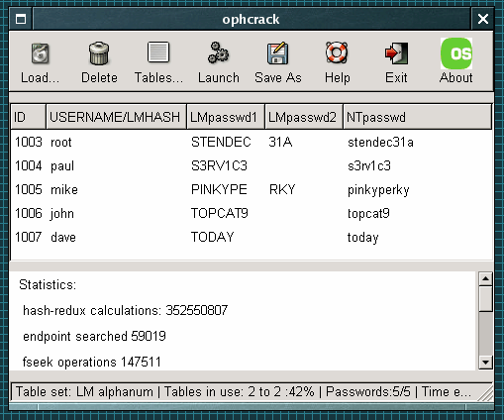
Task: Click Table set: LM alphanum status text
Action: (x=84, y=392)
